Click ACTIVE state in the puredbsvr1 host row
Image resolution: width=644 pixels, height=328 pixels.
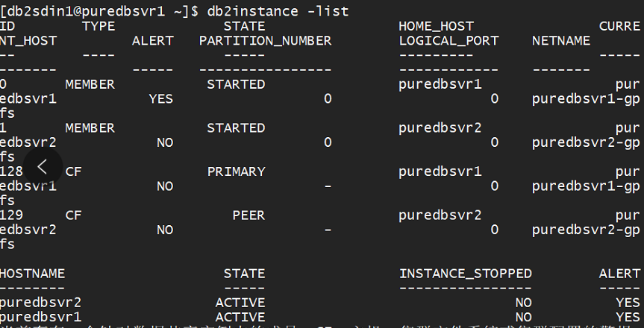pos(240,317)
